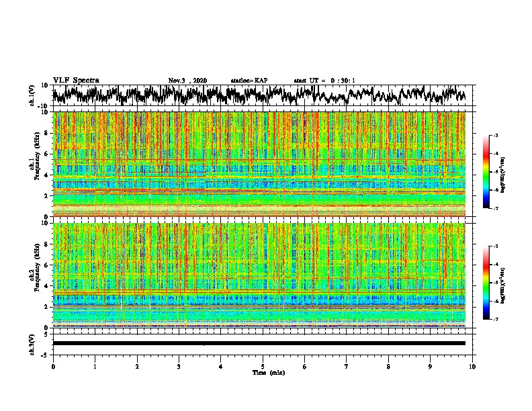Click the "5" tick on ch.3(V) axis
This screenshot has height=411, width=532.
coord(46,334)
